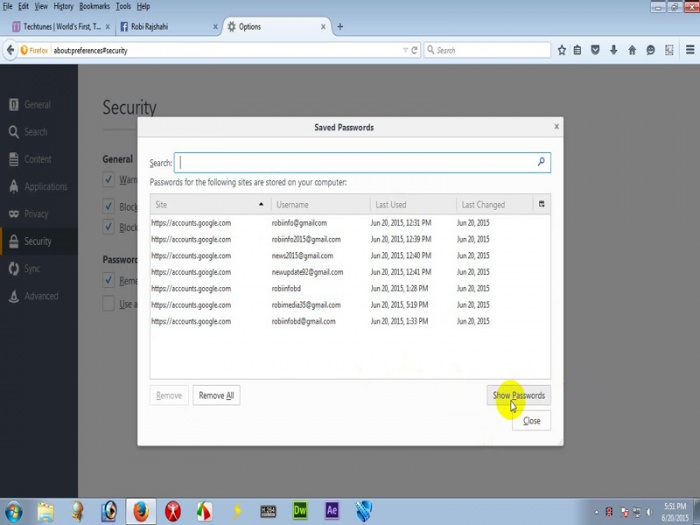This screenshot has height=525, width=700.
Task: Open the Tools menu
Action: [x=123, y=6]
